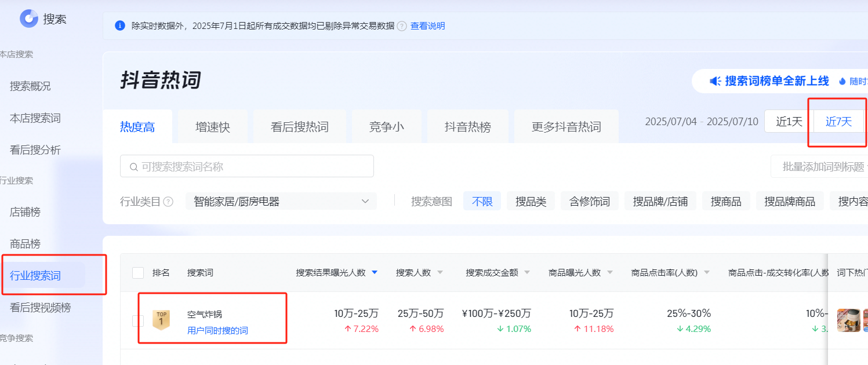Click the flame icon in the banner
Viewport: 868px width, 365px height.
[x=842, y=82]
